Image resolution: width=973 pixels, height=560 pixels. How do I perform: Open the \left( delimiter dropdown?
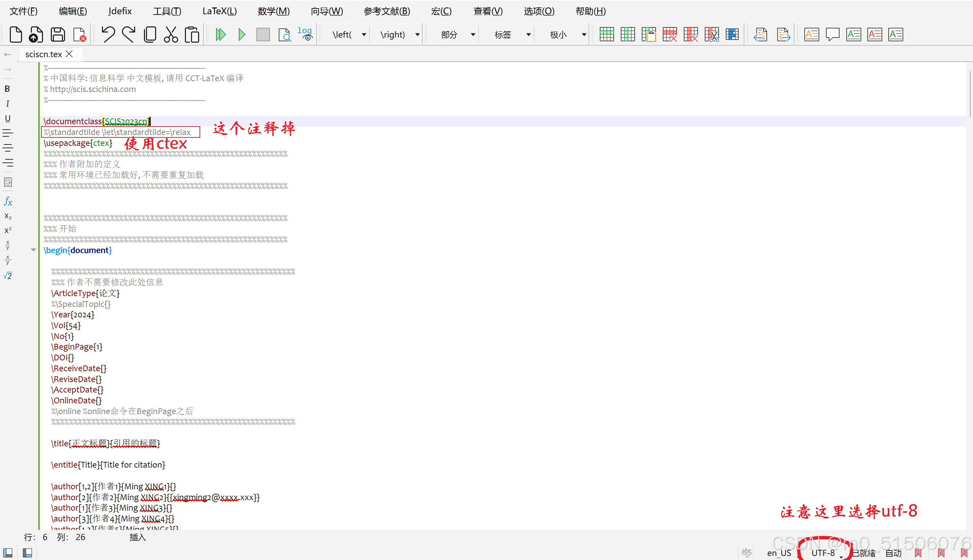[364, 35]
